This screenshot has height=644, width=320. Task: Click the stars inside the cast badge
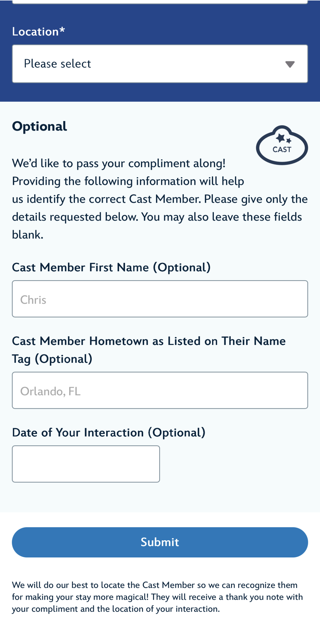coord(283,138)
